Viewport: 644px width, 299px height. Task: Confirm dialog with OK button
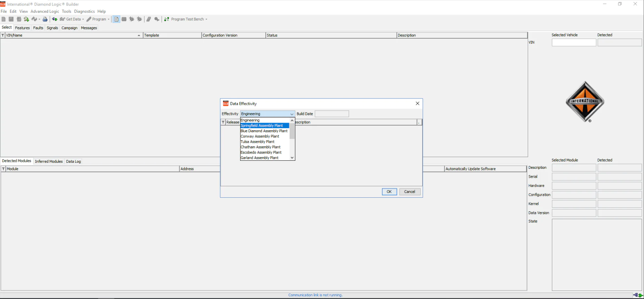(x=389, y=192)
